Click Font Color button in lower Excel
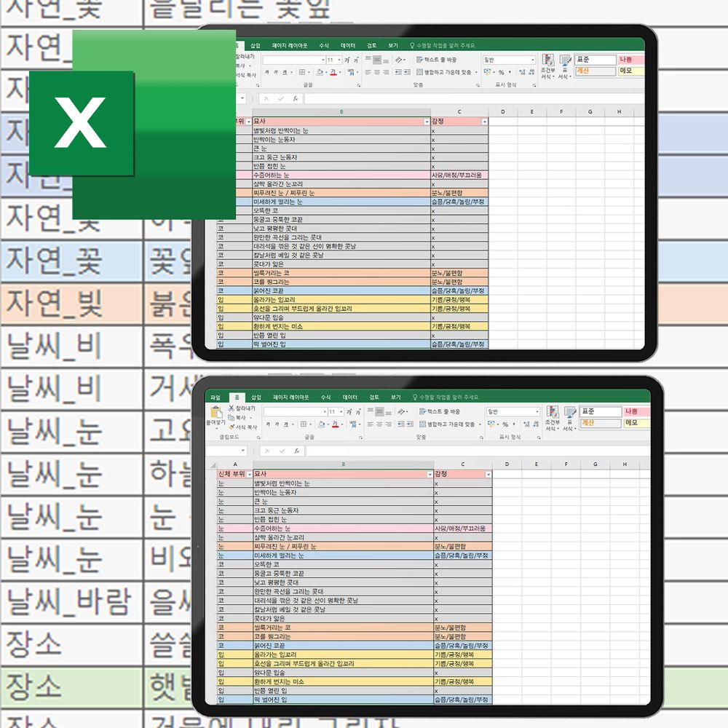Image resolution: width=728 pixels, height=728 pixels. [x=335, y=424]
